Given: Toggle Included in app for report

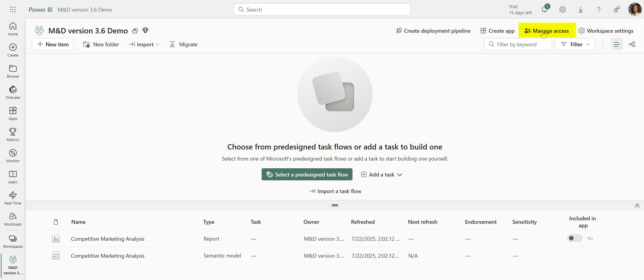Looking at the screenshot, I should (575, 238).
